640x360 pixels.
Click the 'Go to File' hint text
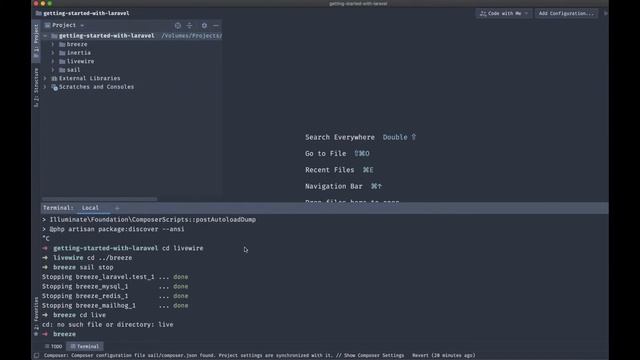click(x=325, y=153)
